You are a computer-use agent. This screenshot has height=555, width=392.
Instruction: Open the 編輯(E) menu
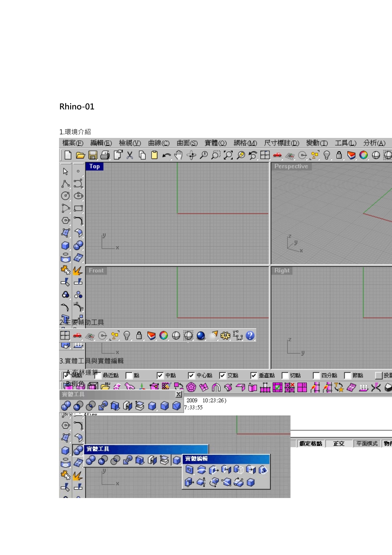pos(101,143)
